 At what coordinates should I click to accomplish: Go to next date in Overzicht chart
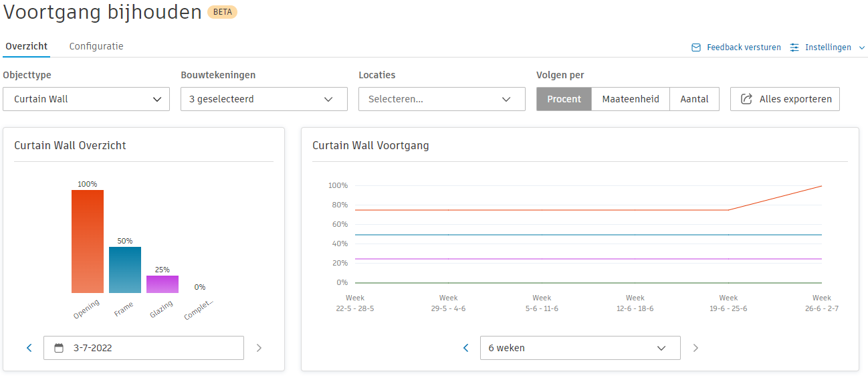click(x=259, y=348)
